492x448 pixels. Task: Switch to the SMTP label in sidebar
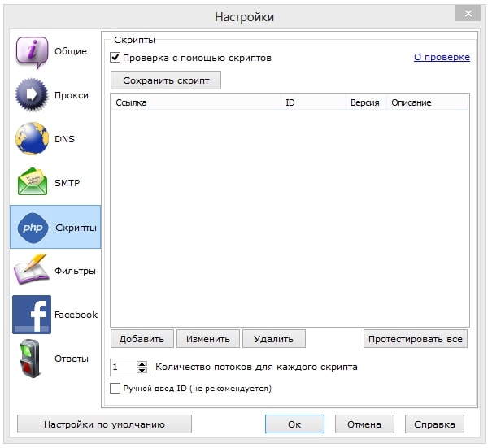pos(67,183)
